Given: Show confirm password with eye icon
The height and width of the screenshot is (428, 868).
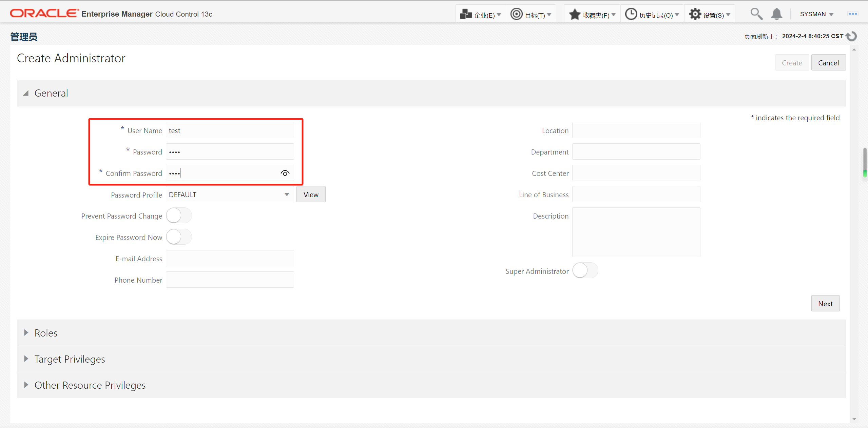Looking at the screenshot, I should click(x=285, y=173).
